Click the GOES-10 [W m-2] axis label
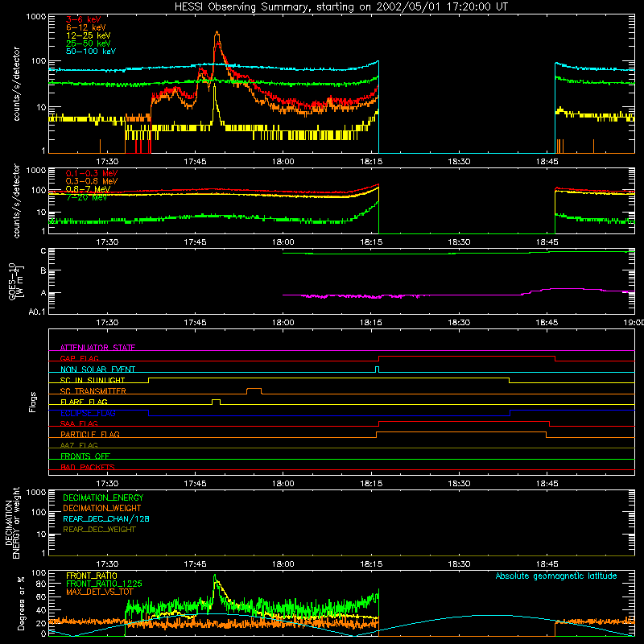The height and width of the screenshot is (644, 644). (x=16, y=281)
